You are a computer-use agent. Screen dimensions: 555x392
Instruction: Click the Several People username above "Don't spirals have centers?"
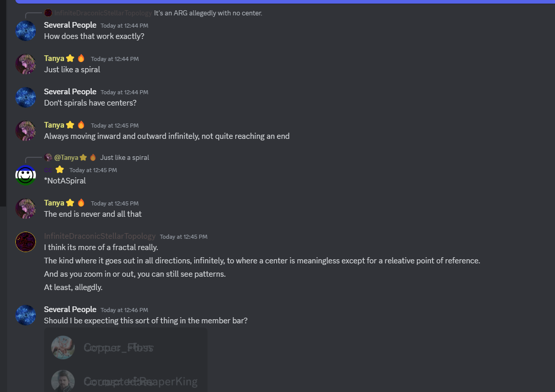pos(70,92)
